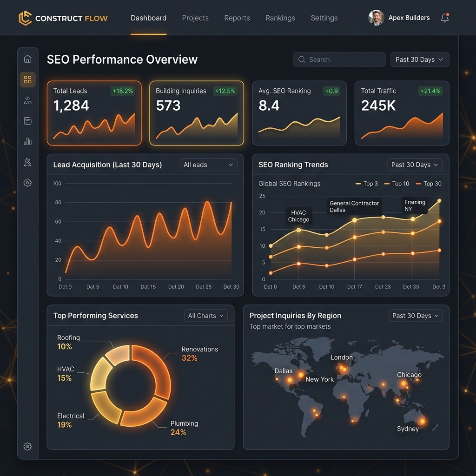Click the HVAC Chicago chart tooltip
The height and width of the screenshot is (476, 476).
[x=299, y=216]
